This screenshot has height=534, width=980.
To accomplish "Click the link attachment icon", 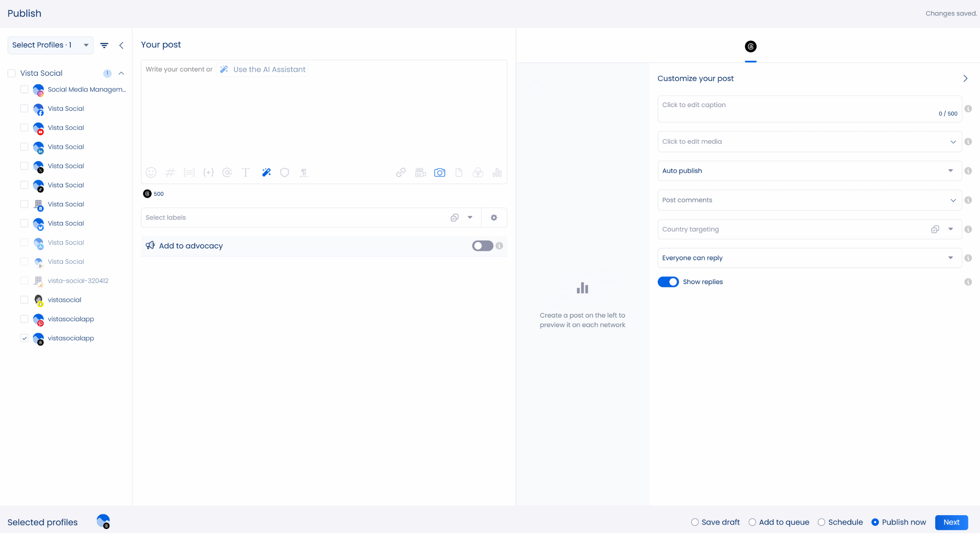I will (x=401, y=172).
